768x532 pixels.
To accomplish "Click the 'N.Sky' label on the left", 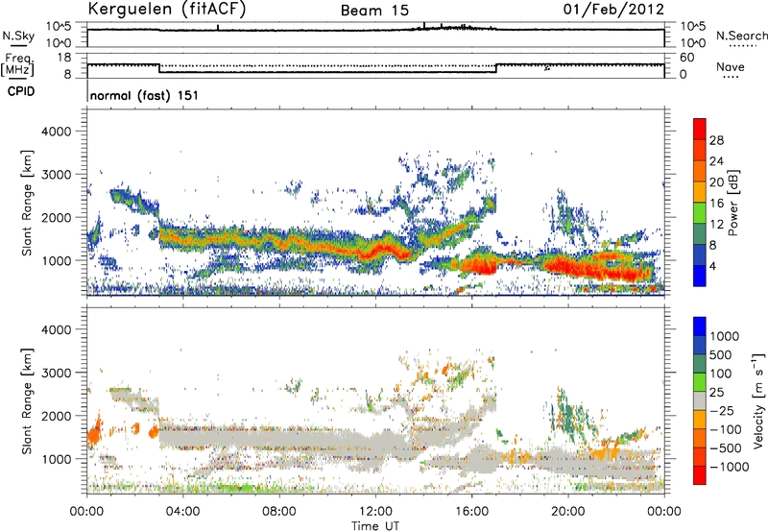I will pos(18,36).
